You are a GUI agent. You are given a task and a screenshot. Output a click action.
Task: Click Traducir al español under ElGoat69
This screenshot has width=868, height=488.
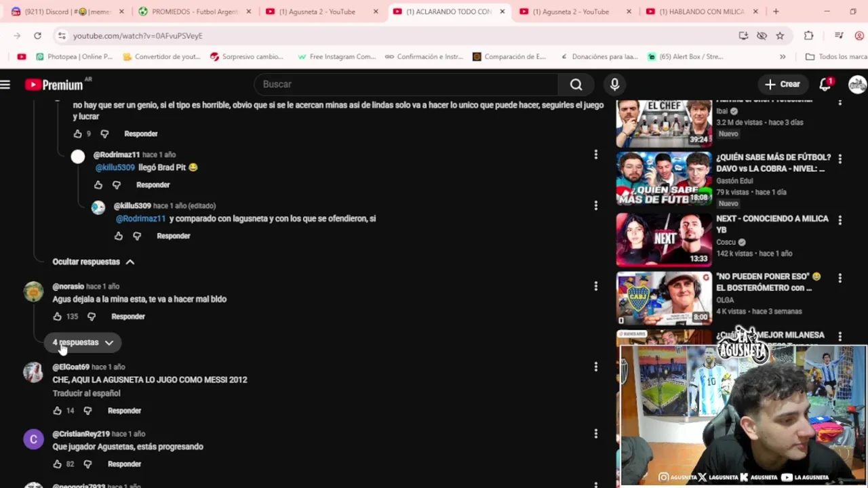(x=86, y=393)
